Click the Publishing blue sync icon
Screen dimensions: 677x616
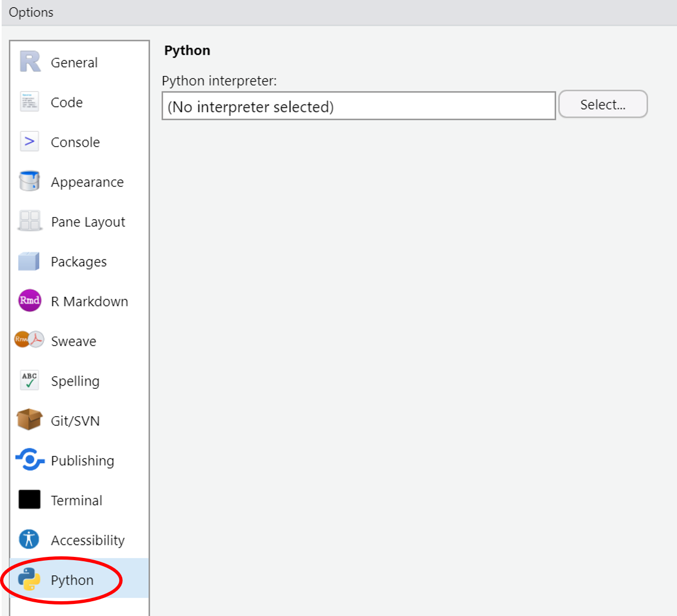tap(30, 459)
